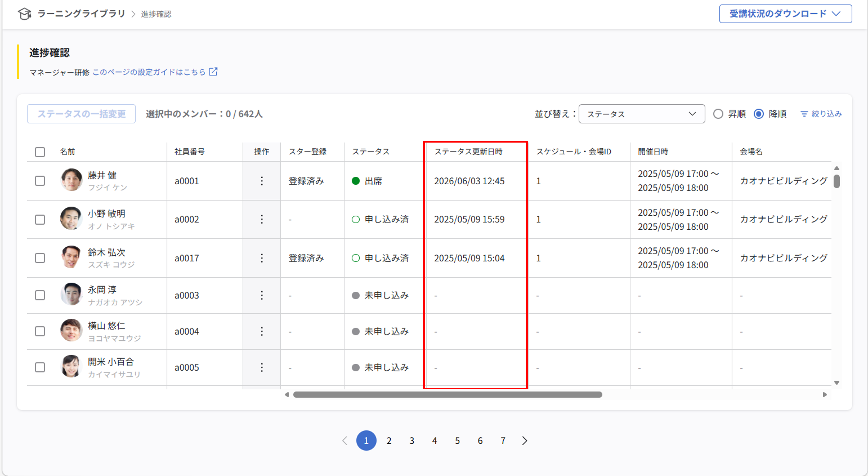Open the 並び替え ステータス sort dropdown

[642, 114]
